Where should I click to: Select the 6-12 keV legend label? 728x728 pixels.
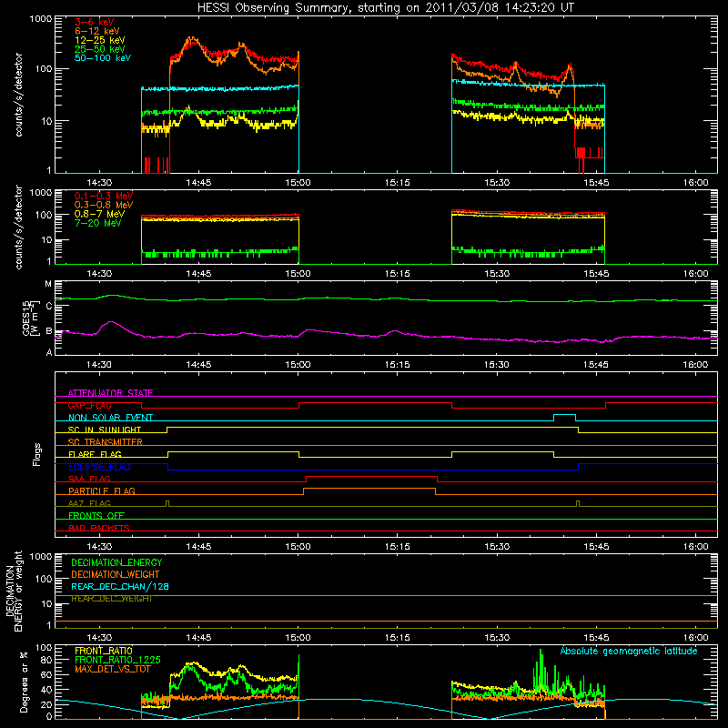coord(96,31)
